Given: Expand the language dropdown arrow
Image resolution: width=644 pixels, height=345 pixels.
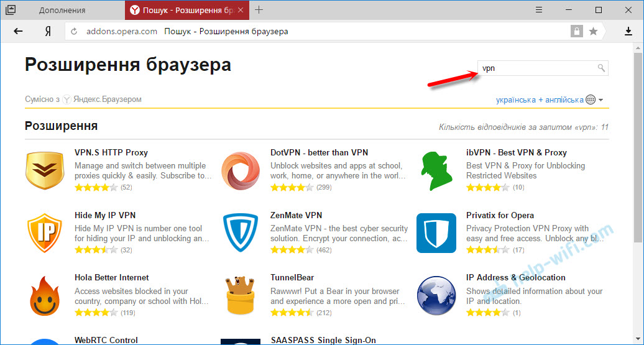Looking at the screenshot, I should 601,100.
